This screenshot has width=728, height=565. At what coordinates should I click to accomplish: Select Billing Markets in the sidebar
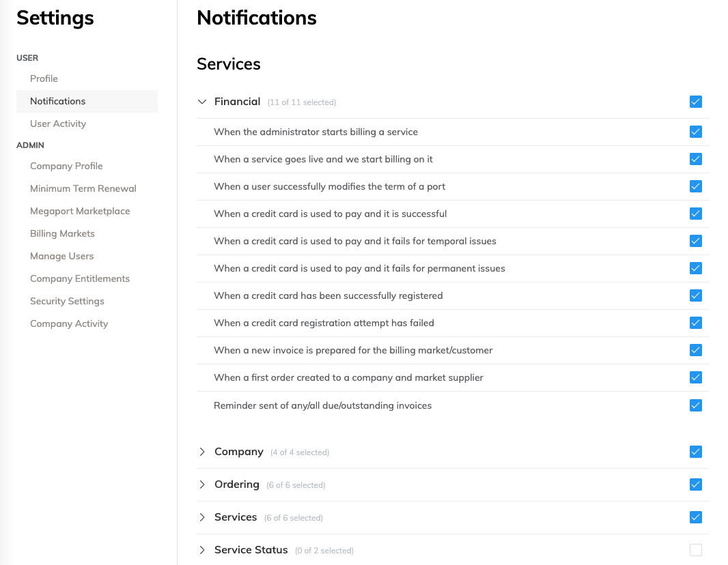tap(62, 233)
